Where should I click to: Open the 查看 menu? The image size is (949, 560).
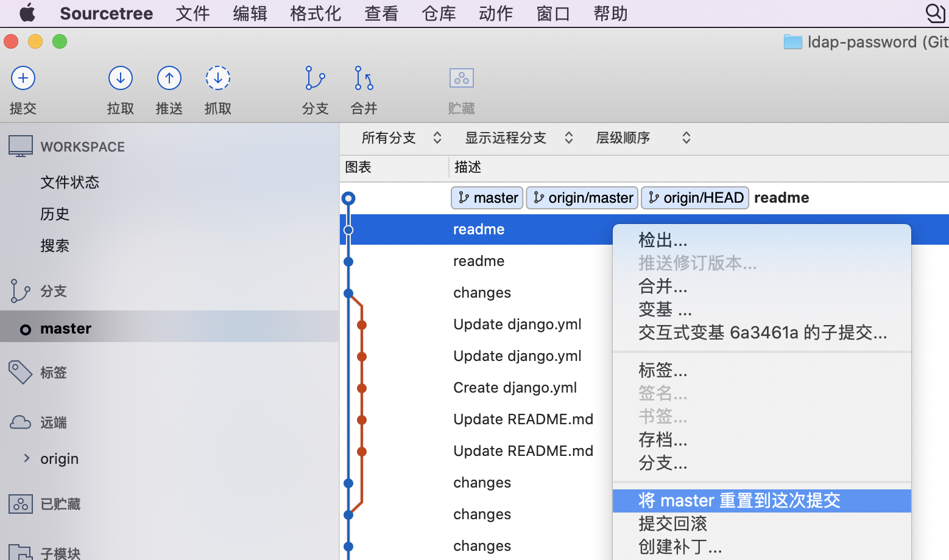(381, 13)
